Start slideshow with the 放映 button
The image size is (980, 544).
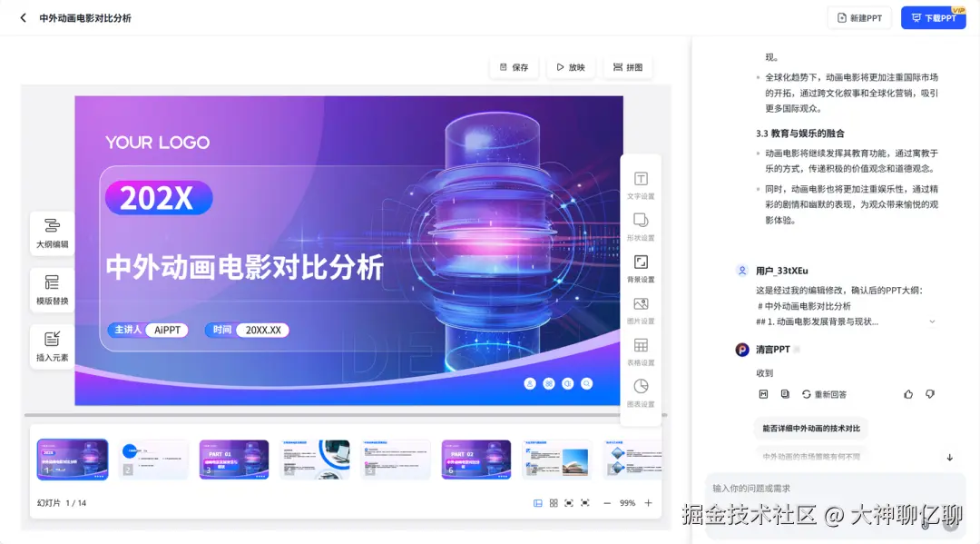570,66
